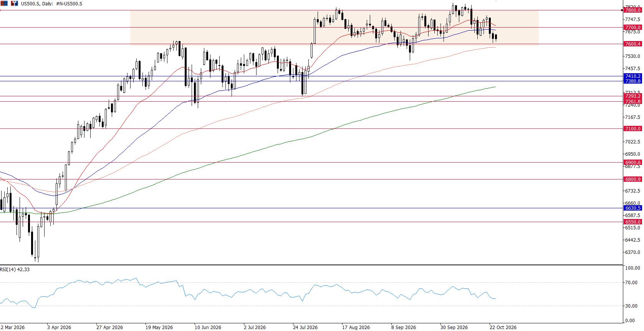The image size is (644, 331).
Task: Click the blue 7410.2 price level tag
Action: [x=632, y=76]
